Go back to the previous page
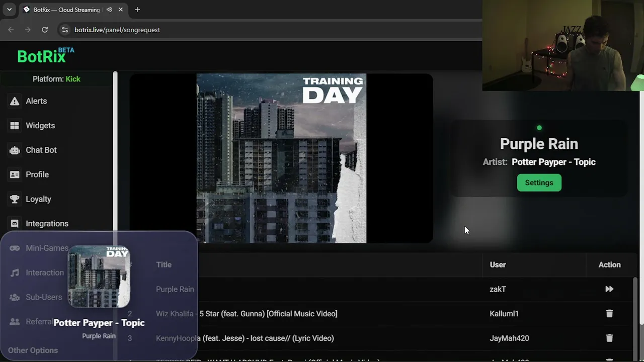 coord(11,30)
